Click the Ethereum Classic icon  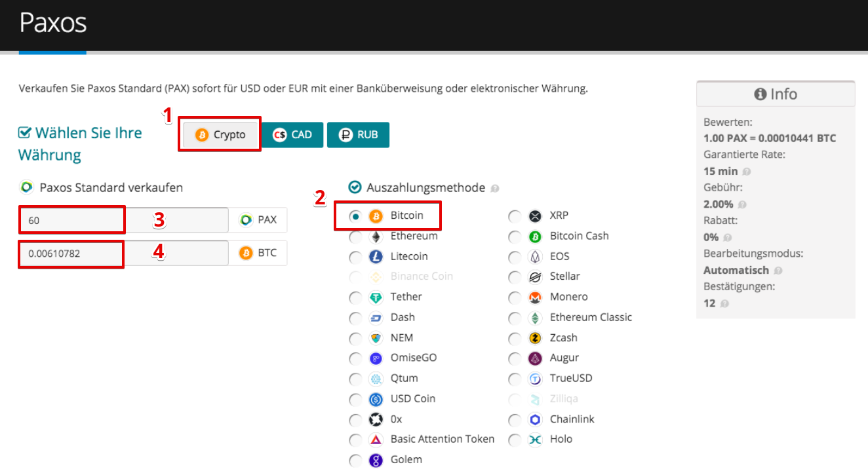[535, 318]
